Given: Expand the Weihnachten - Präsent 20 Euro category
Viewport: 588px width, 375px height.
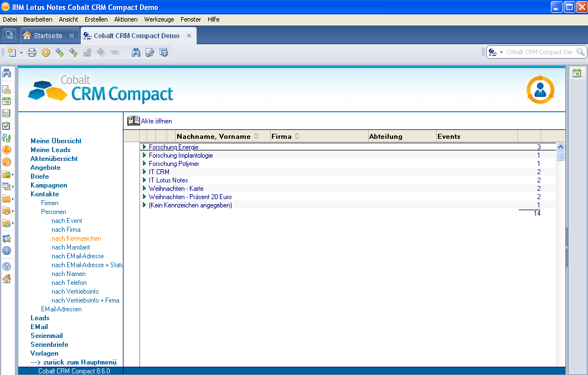Looking at the screenshot, I should point(145,196).
